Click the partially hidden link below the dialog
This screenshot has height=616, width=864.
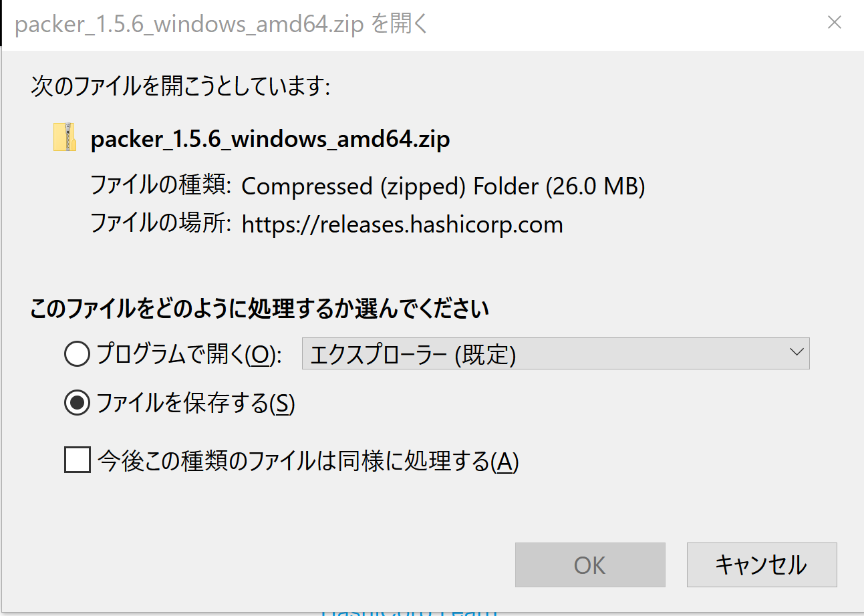coord(409,611)
